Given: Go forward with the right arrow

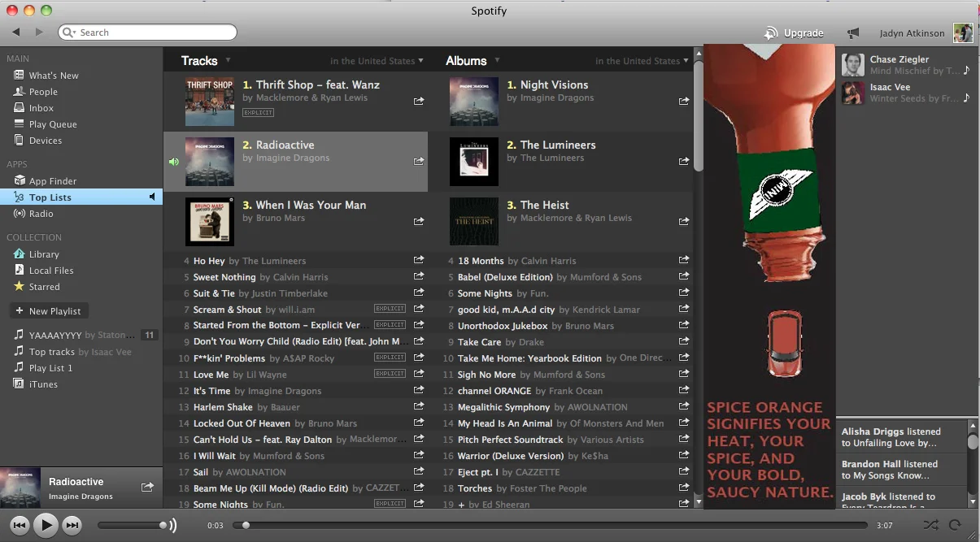Looking at the screenshot, I should pos(39,33).
